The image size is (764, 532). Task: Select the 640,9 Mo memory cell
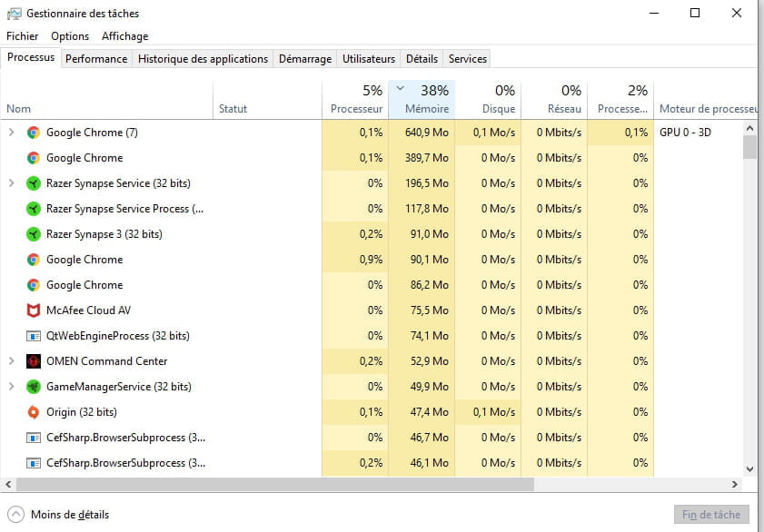[x=422, y=133]
